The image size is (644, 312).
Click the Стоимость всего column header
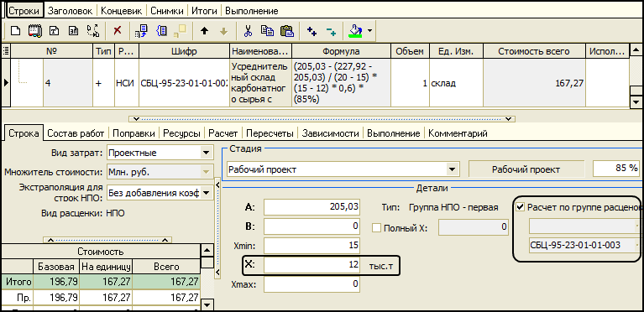pos(534,51)
